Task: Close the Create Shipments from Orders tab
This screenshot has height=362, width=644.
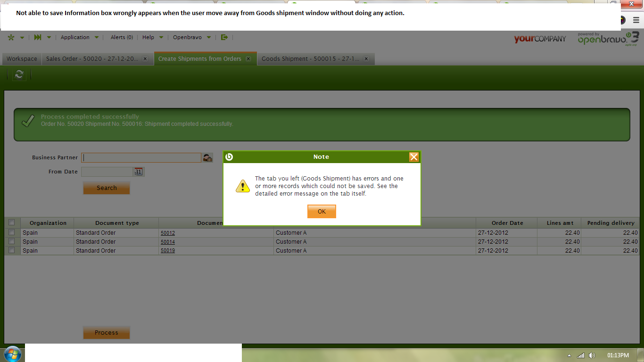Action: tap(248, 59)
